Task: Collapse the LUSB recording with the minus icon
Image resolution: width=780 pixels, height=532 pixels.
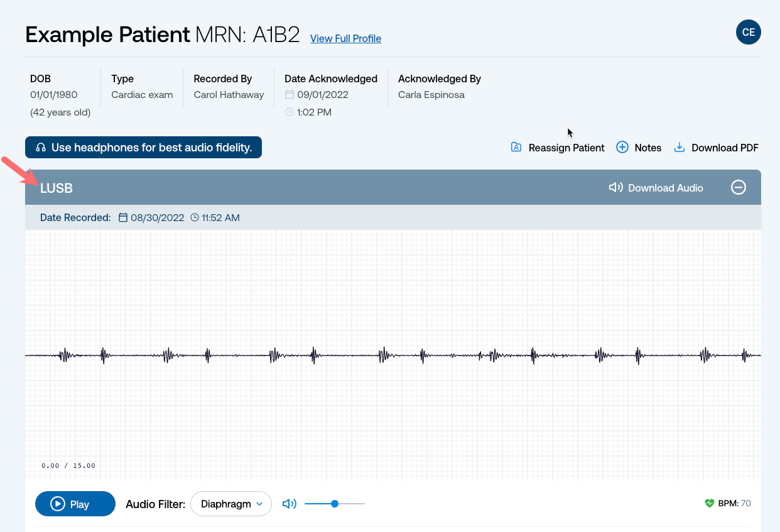Action: pos(739,187)
